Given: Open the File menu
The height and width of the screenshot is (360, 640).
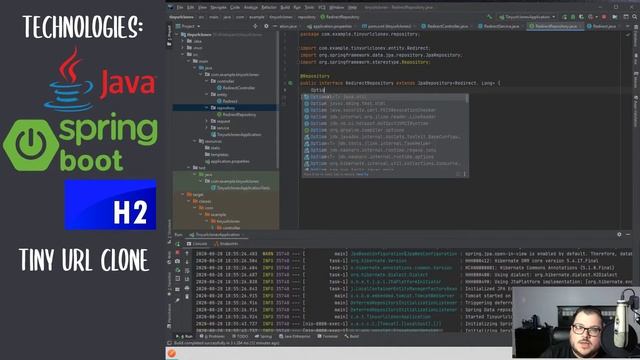Looking at the screenshot, I should (180, 7).
